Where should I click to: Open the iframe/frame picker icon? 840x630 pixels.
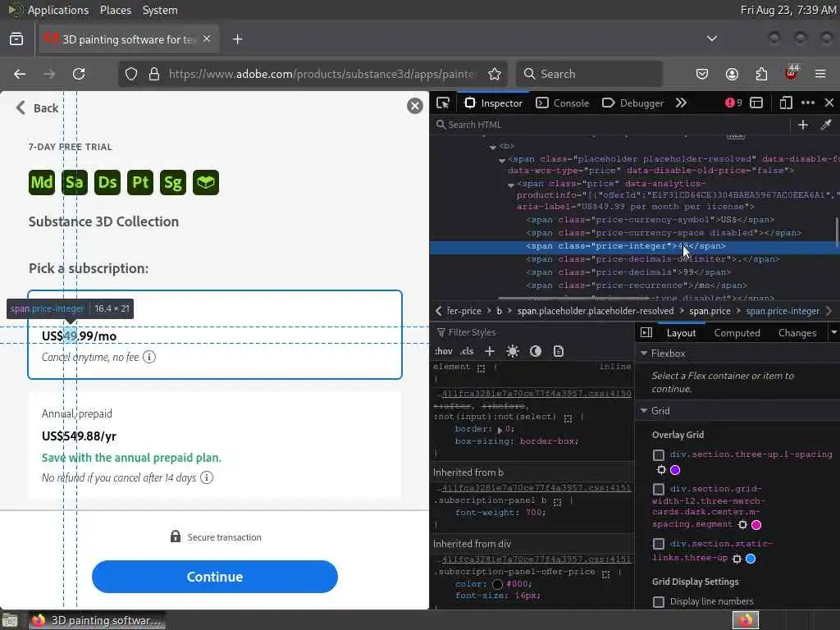point(756,103)
